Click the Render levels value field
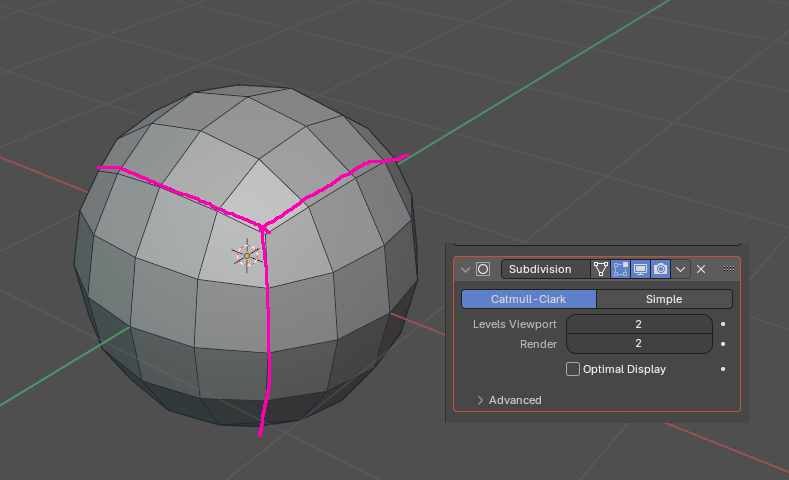 pyautogui.click(x=639, y=344)
